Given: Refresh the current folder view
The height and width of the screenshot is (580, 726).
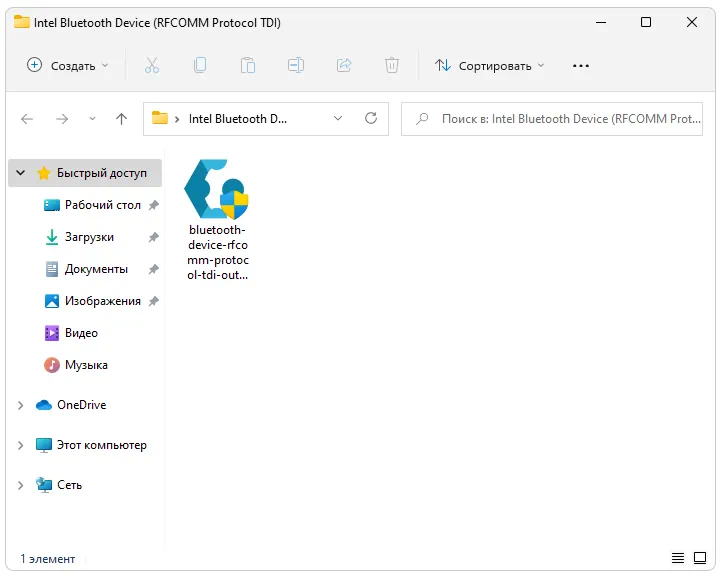Looking at the screenshot, I should point(371,118).
